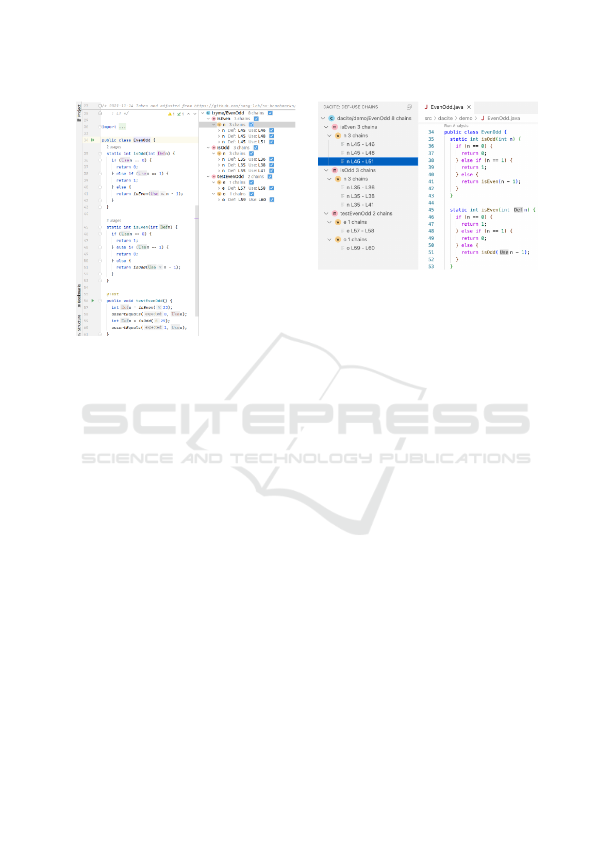Click the method icon beside isEven in IntelliJ tree
Screen dimensions: 614x868
click(214, 119)
